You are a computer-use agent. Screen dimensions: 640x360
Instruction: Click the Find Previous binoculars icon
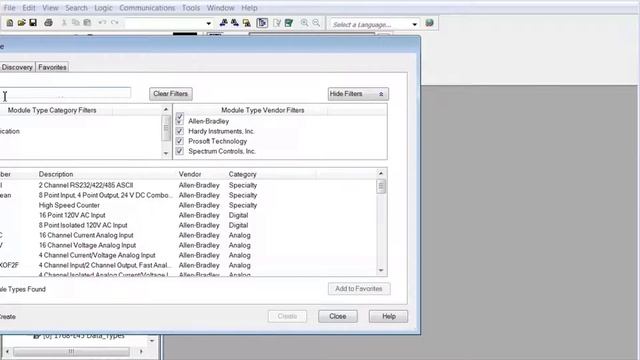(223, 23)
